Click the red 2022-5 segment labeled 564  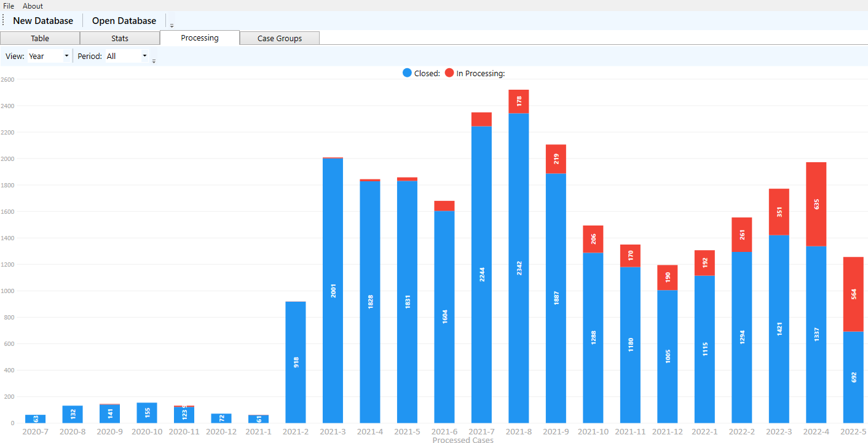[853, 294]
